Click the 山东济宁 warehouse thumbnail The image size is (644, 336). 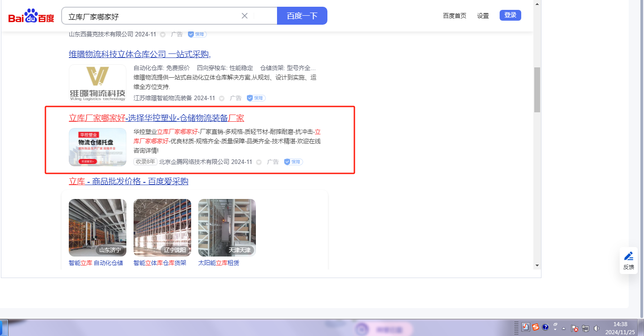pos(98,227)
